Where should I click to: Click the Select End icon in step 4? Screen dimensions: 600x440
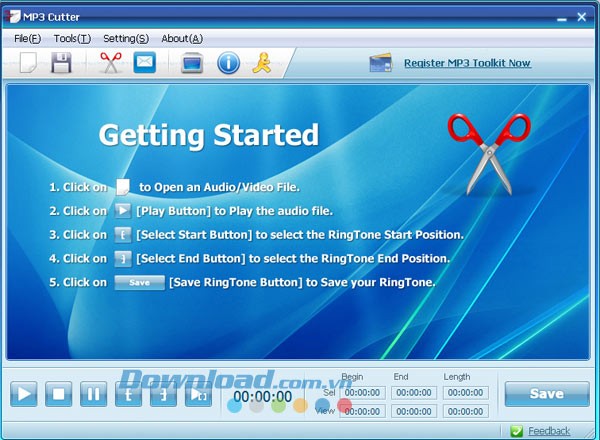(x=123, y=259)
